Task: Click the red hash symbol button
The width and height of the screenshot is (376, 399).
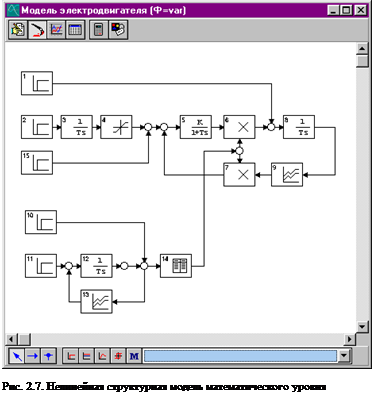Action: click(118, 356)
